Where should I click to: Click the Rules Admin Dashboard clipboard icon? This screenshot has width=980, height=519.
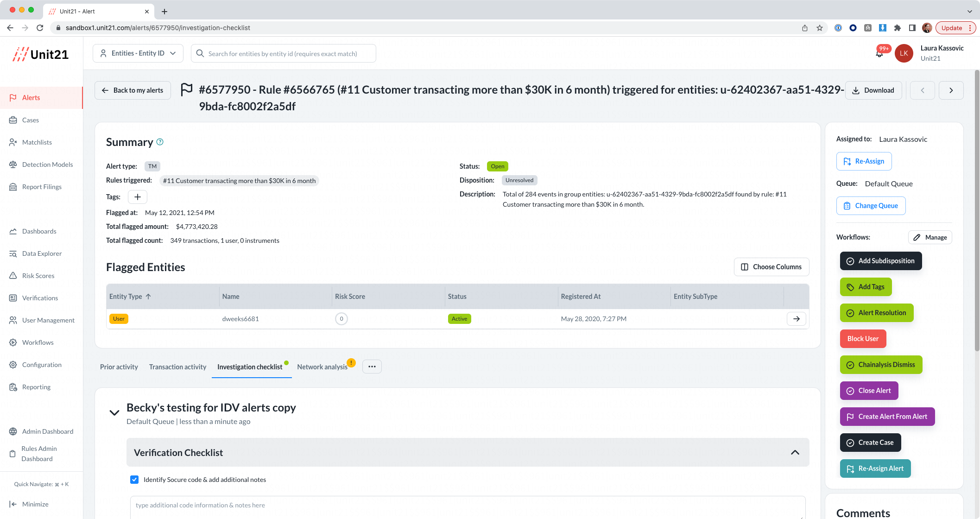[x=13, y=454]
